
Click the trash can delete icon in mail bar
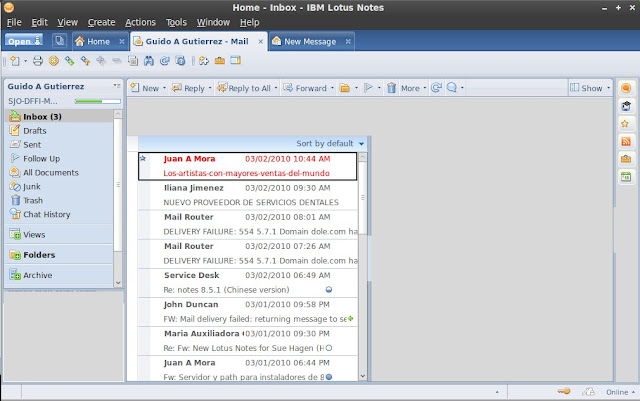(391, 88)
